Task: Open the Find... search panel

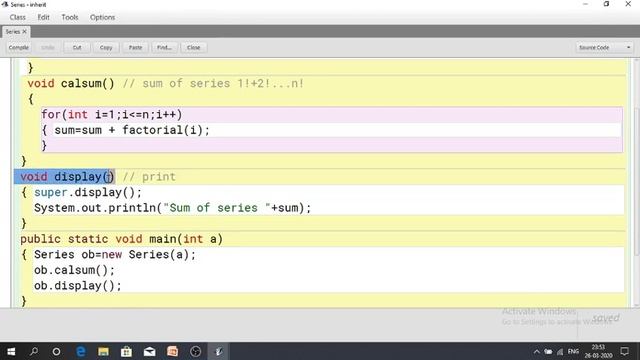Action: [164, 47]
